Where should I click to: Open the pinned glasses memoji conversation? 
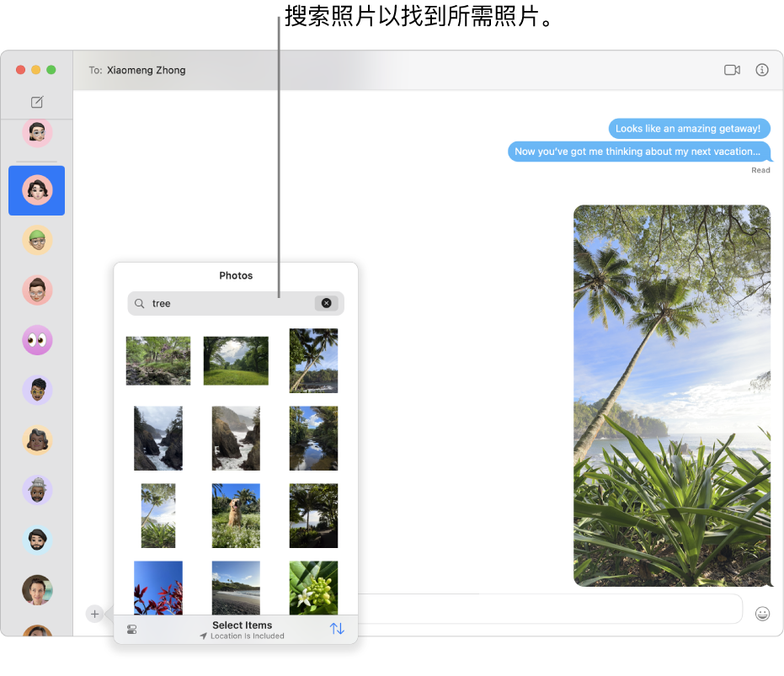pos(37,133)
